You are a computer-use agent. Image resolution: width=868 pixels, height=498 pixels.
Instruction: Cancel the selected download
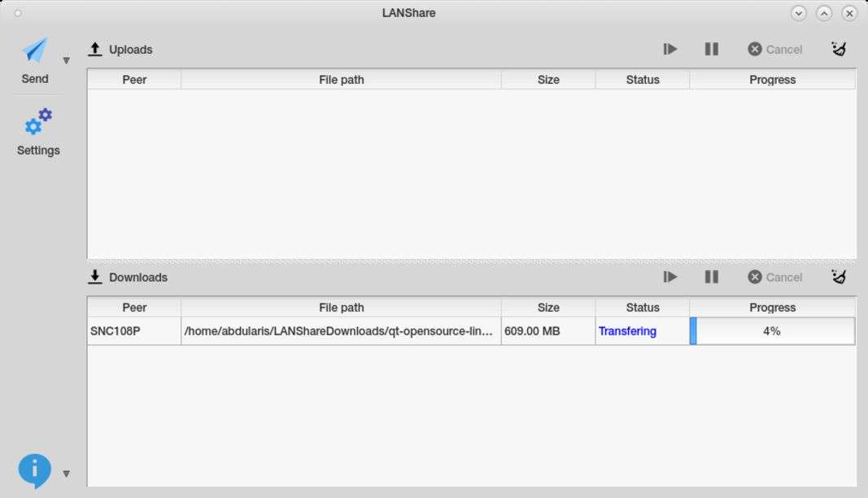tap(774, 277)
